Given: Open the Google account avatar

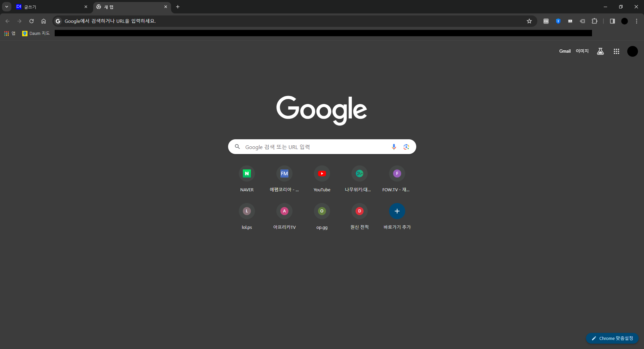Looking at the screenshot, I should pos(633,51).
